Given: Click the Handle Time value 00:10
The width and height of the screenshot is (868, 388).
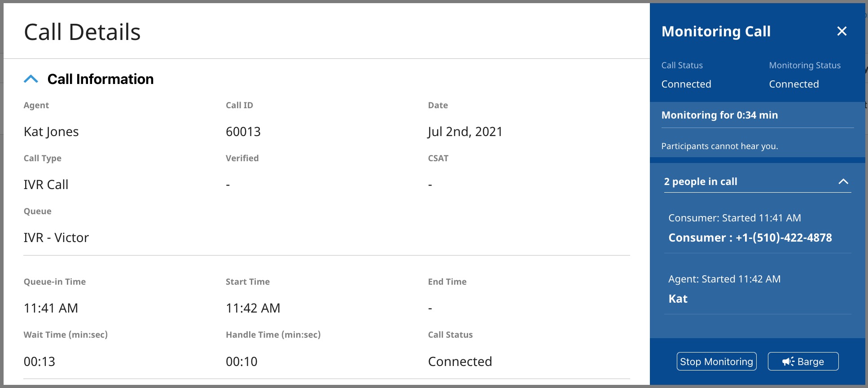Looking at the screenshot, I should pyautogui.click(x=241, y=362).
